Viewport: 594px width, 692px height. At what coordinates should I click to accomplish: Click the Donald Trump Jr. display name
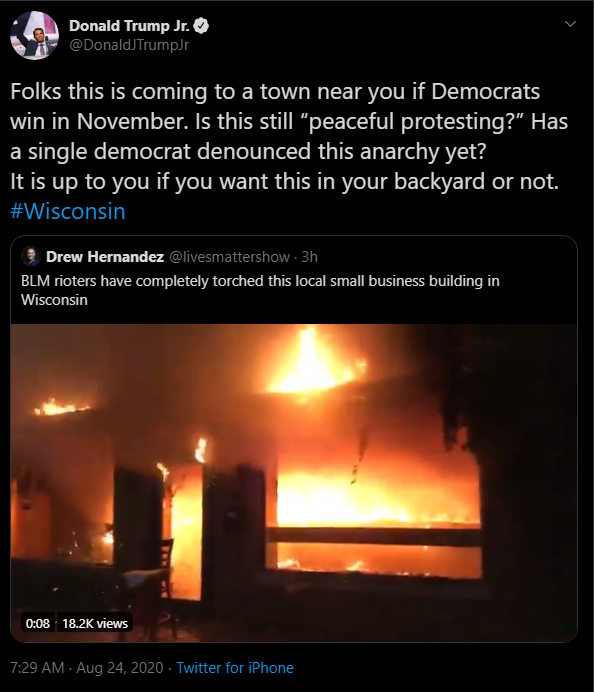point(129,26)
